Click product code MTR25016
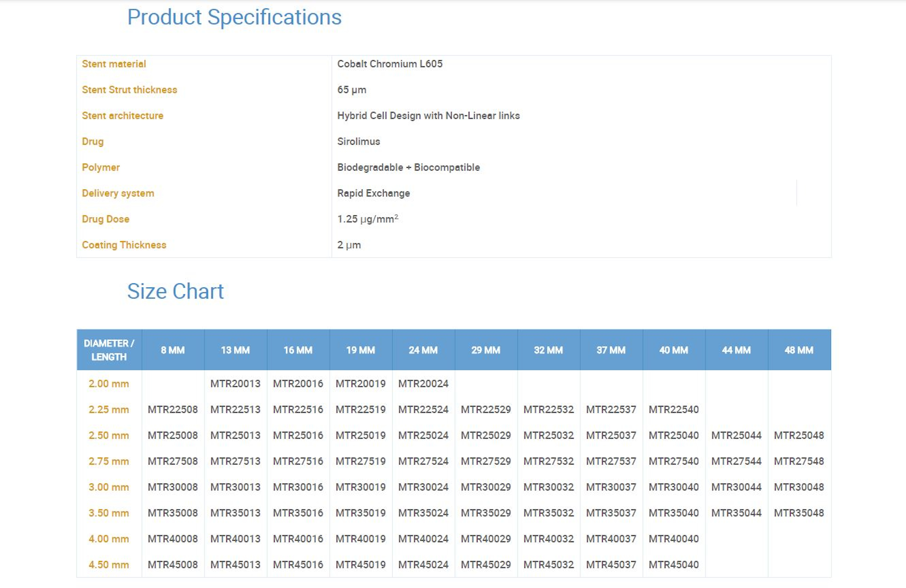 (x=298, y=435)
